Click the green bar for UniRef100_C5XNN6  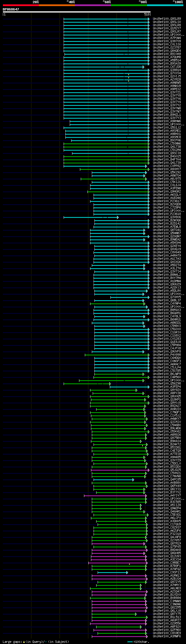click(107, 144)
